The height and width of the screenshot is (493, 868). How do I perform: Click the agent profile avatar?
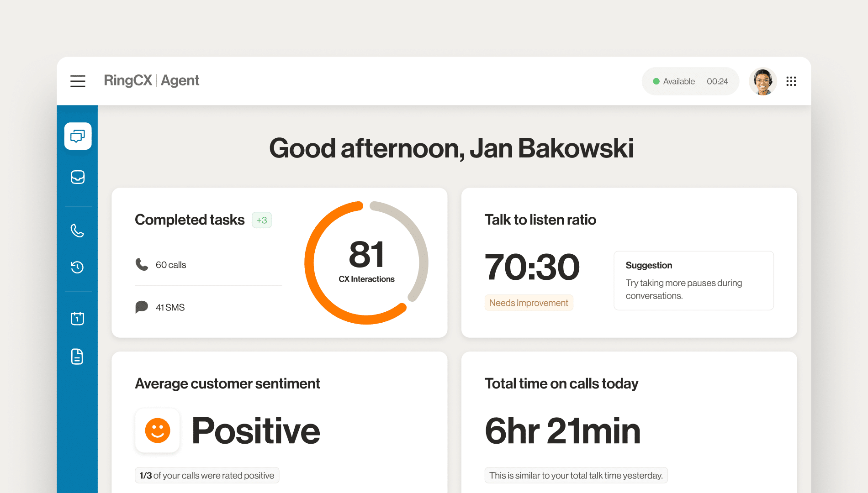point(762,81)
